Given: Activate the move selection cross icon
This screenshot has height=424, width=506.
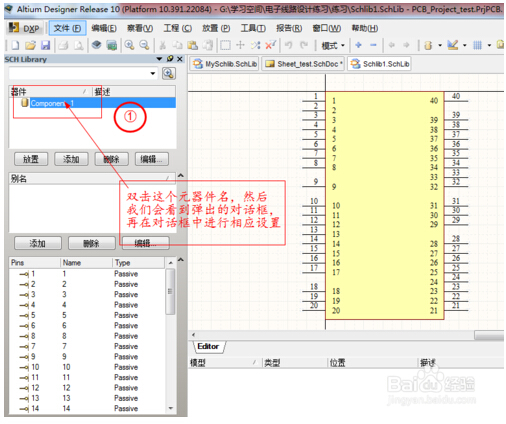Looking at the screenshot, I should (240, 45).
